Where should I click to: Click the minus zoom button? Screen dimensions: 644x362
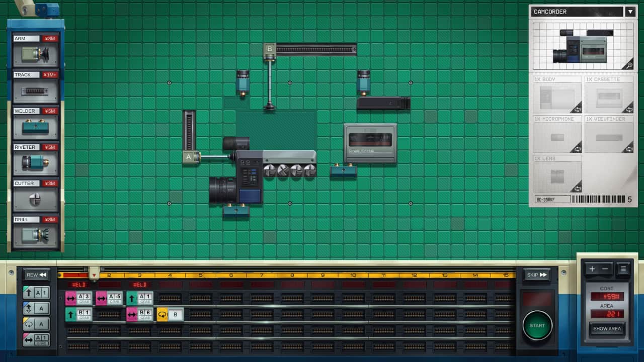click(x=605, y=269)
